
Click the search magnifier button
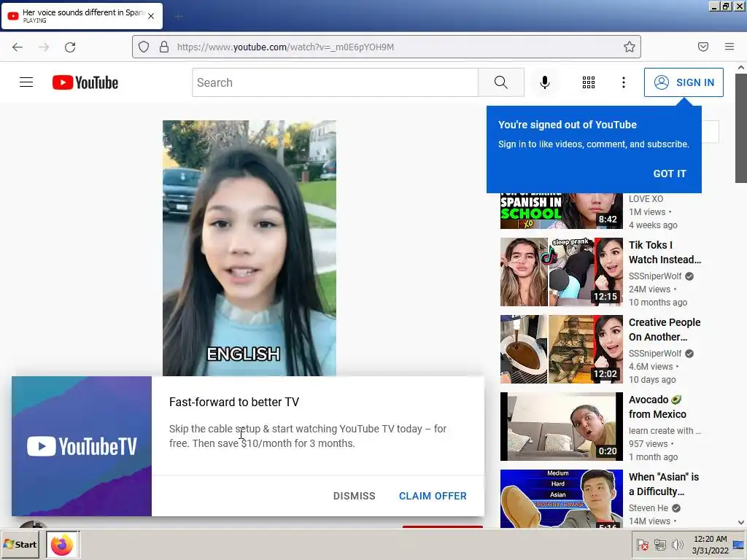(x=500, y=82)
